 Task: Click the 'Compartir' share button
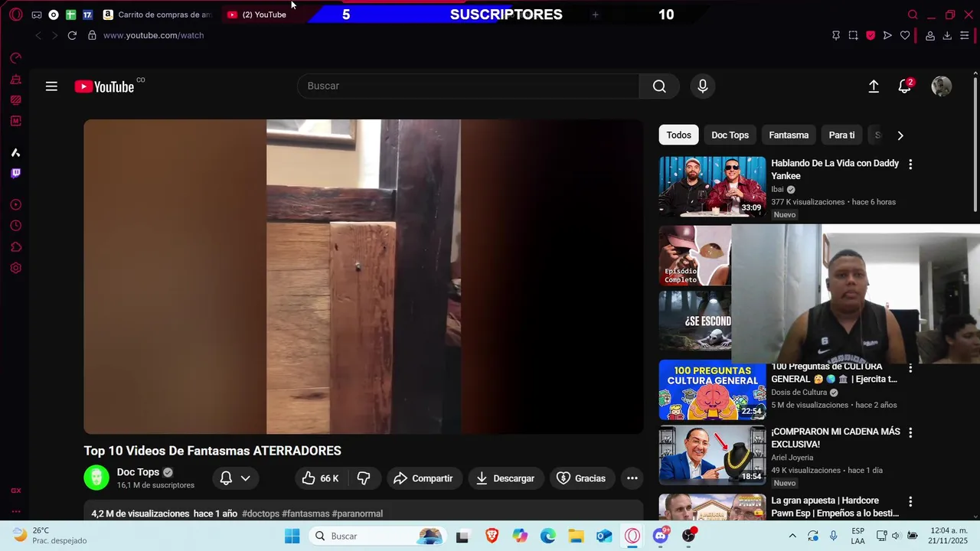(423, 478)
